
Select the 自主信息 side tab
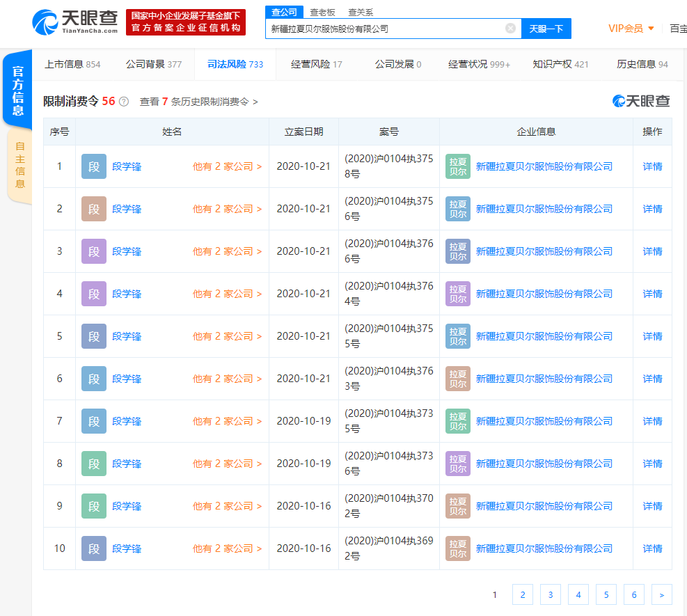(19, 165)
